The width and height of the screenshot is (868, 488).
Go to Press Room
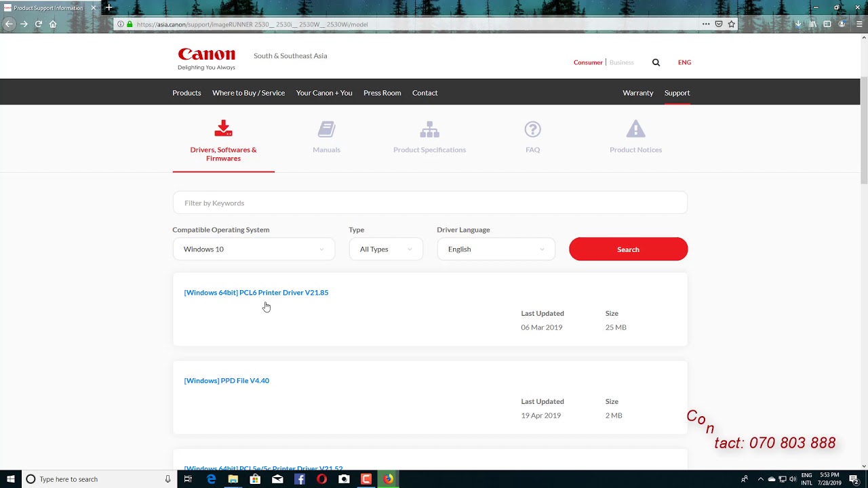click(x=382, y=93)
